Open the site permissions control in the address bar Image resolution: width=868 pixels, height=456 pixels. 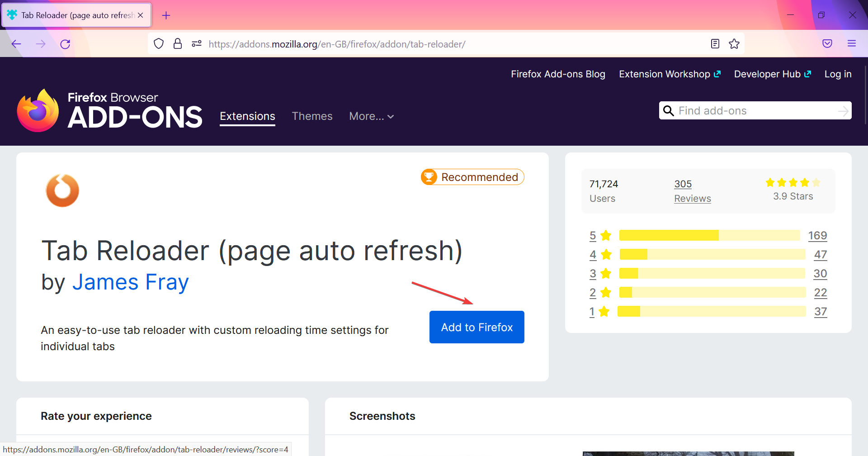[x=196, y=43]
